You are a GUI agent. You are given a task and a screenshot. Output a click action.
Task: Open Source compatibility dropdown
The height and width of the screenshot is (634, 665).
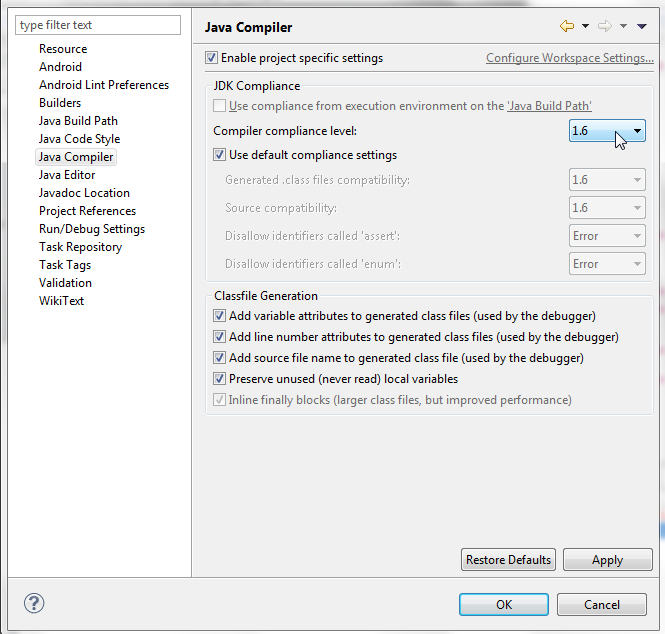click(x=607, y=208)
